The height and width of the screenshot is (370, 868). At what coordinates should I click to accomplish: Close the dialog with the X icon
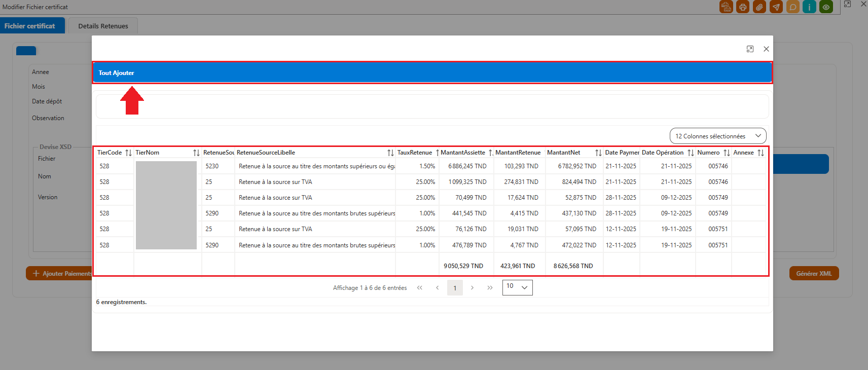(x=766, y=49)
